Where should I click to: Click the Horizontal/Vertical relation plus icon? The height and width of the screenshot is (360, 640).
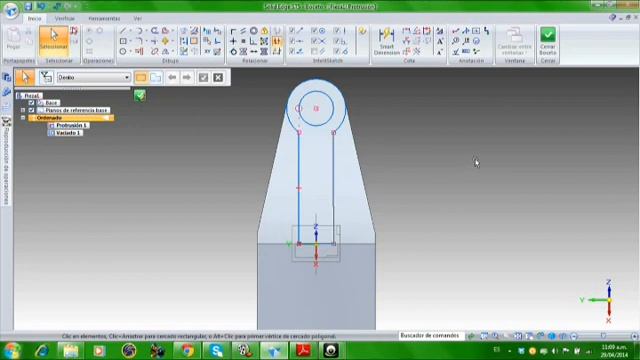233,41
